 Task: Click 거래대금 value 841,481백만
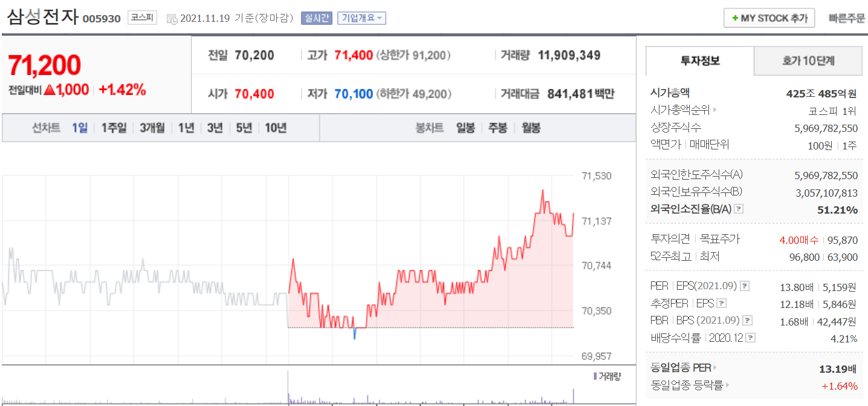coord(580,94)
